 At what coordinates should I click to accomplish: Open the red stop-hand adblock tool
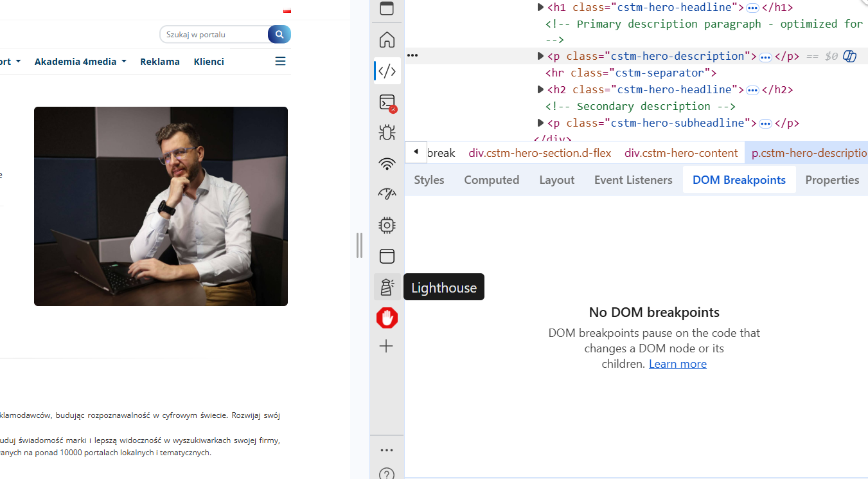point(387,318)
